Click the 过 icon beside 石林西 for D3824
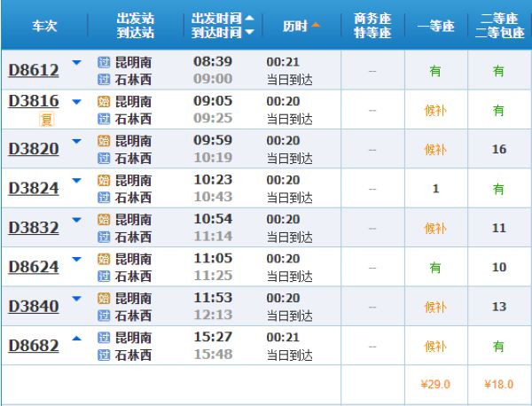The width and height of the screenshot is (532, 406). point(103,198)
